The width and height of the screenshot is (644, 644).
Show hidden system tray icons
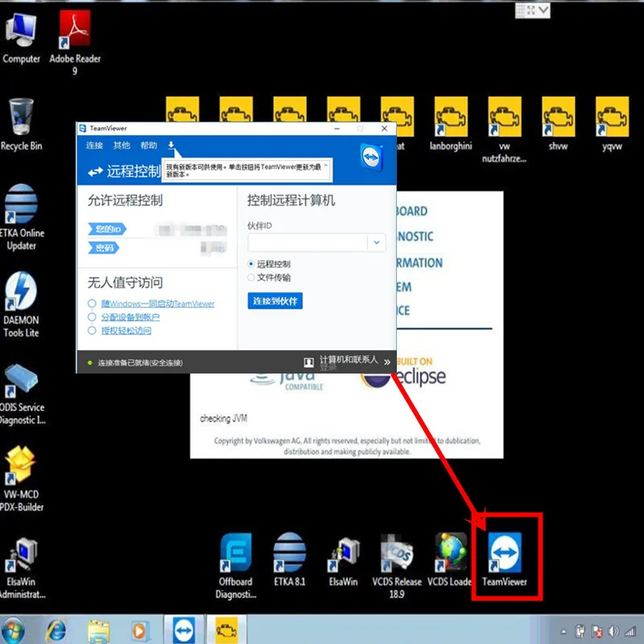coord(563,631)
